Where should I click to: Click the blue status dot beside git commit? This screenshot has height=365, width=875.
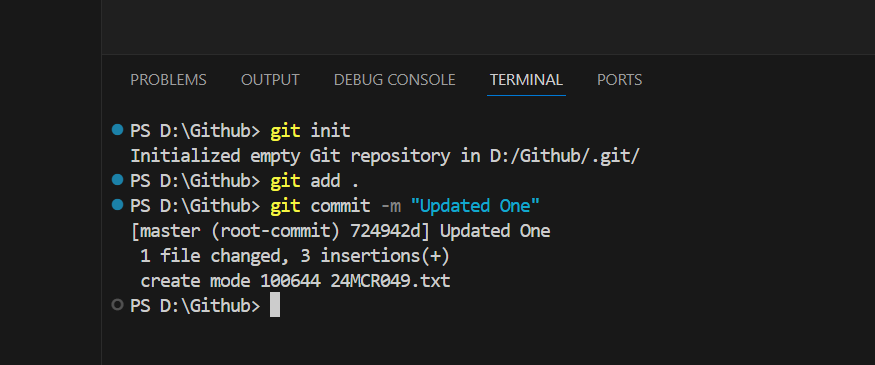(x=117, y=205)
